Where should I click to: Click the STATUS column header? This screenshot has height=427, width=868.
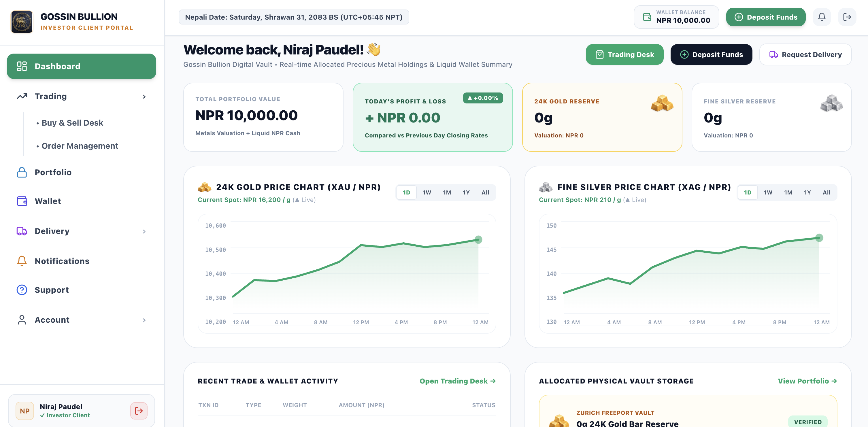(x=484, y=405)
